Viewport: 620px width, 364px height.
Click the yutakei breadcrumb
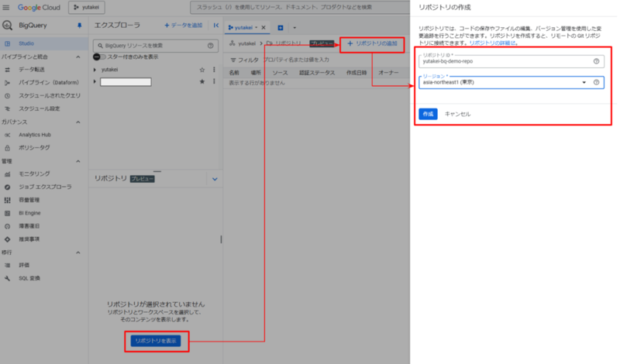pyautogui.click(x=246, y=43)
